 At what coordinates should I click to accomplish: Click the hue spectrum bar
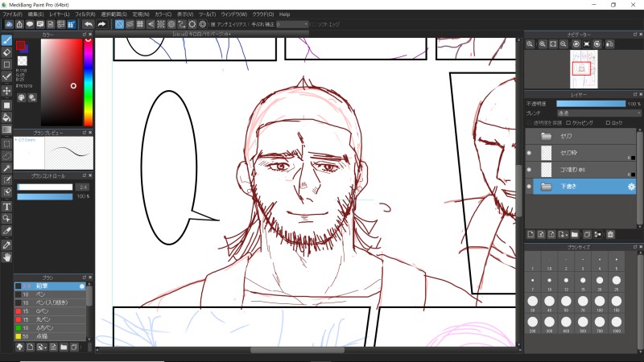pyautogui.click(x=88, y=82)
